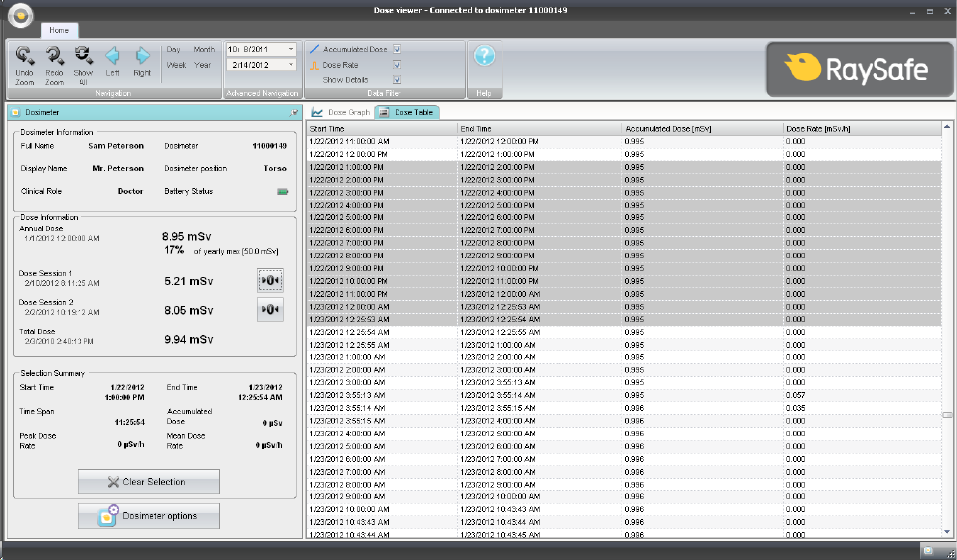This screenshot has width=957, height=560.
Task: Unpin the Dosimeter panel using the pin icon
Action: (293, 112)
